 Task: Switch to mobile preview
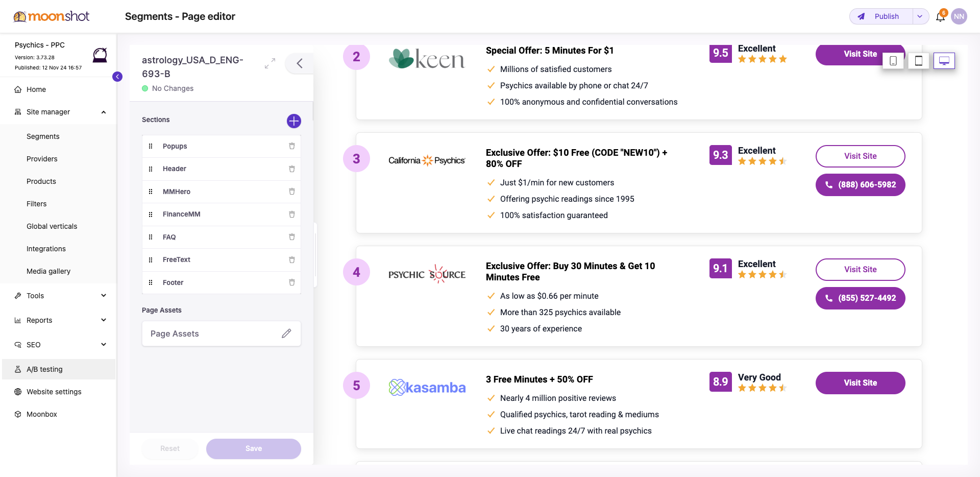pos(893,61)
